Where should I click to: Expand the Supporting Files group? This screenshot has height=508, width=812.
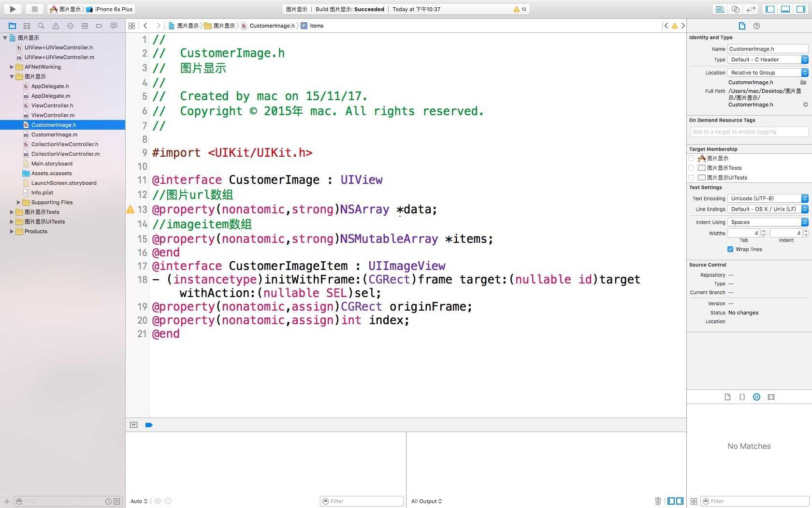(x=18, y=202)
